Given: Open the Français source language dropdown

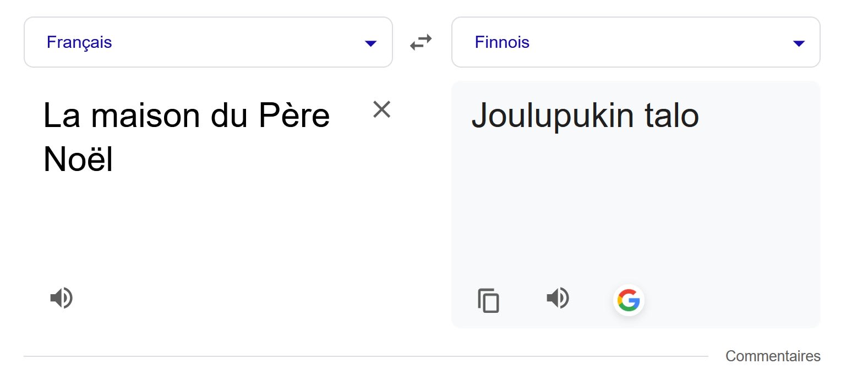Looking at the screenshot, I should 208,42.
